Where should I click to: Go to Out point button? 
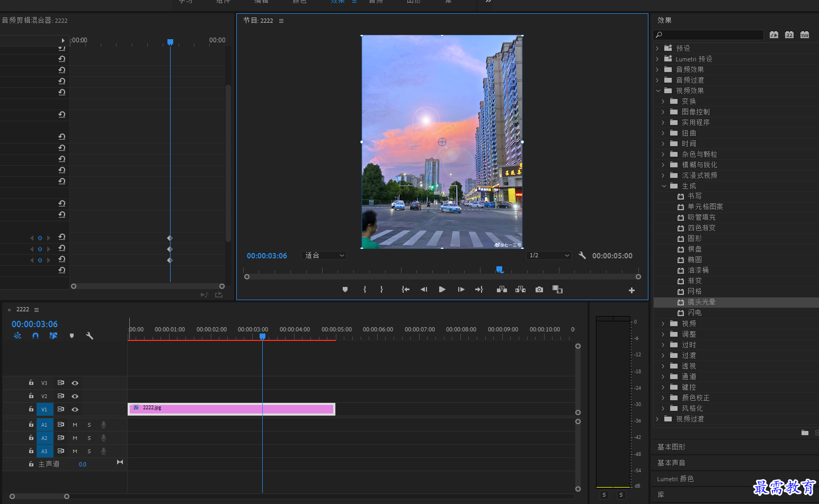point(479,290)
